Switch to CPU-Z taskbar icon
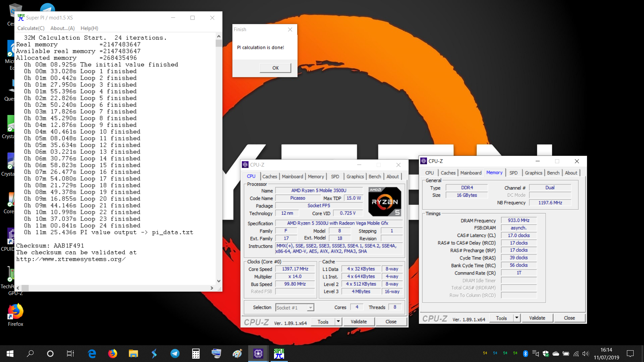The width and height of the screenshot is (644, 362). [258, 354]
